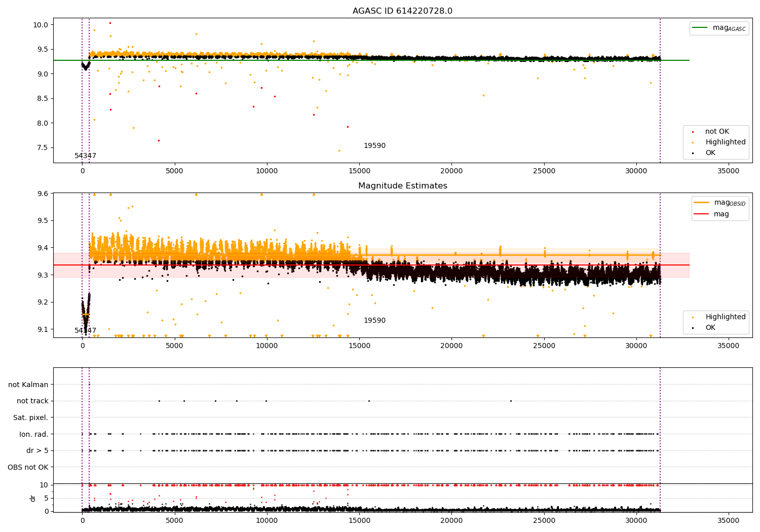
Task: Click the 'Ion. rad.' row label
Action: 34,435
